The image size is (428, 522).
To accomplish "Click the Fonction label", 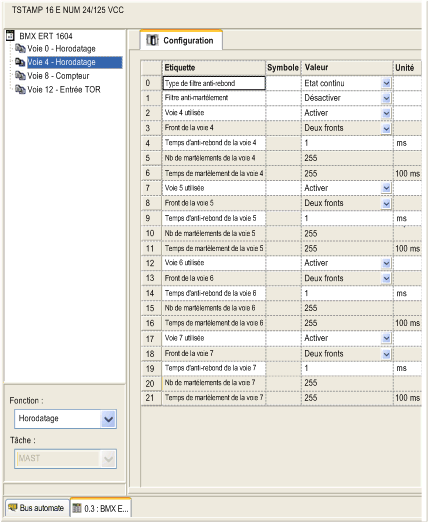I will pyautogui.click(x=26, y=400).
